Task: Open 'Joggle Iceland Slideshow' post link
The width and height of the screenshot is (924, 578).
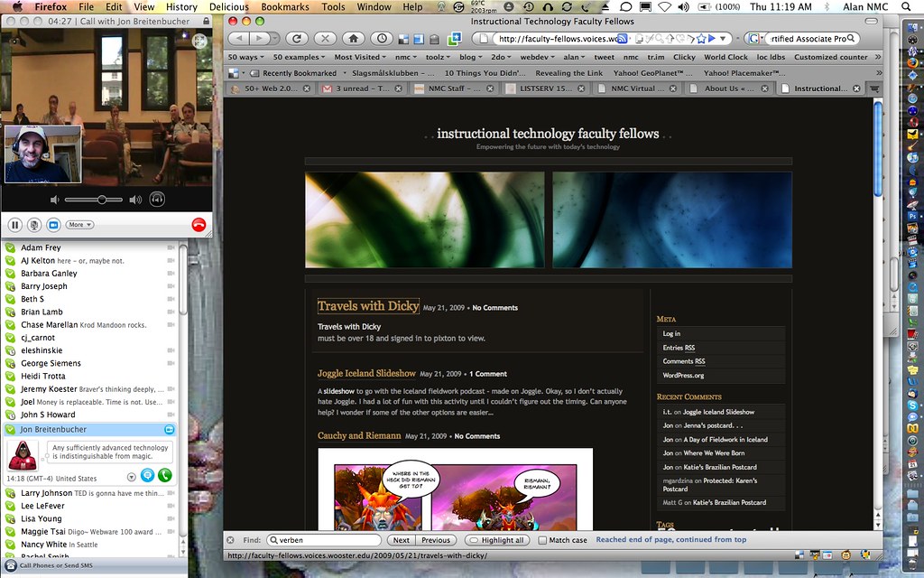Action: pyautogui.click(x=366, y=373)
